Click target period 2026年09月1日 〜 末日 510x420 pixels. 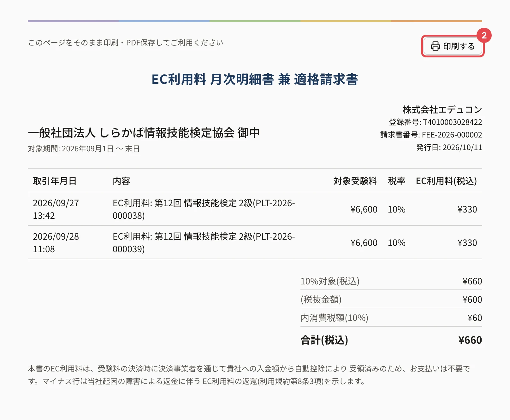click(101, 149)
